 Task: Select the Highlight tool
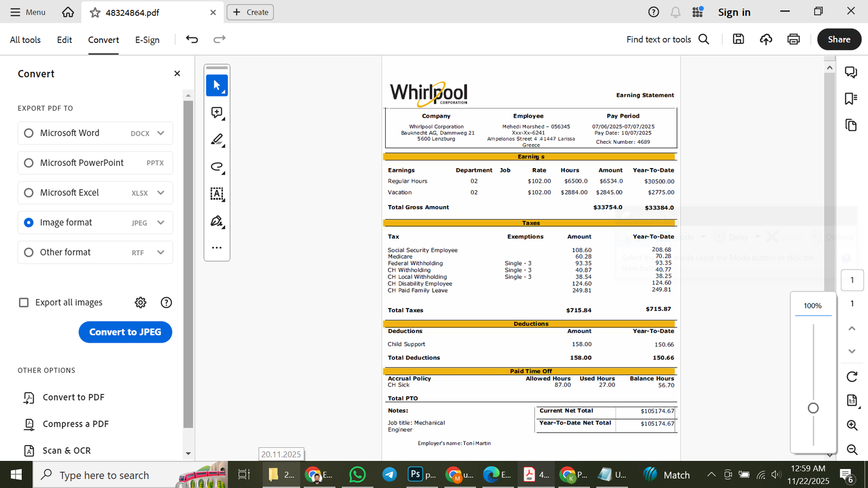tap(216, 139)
